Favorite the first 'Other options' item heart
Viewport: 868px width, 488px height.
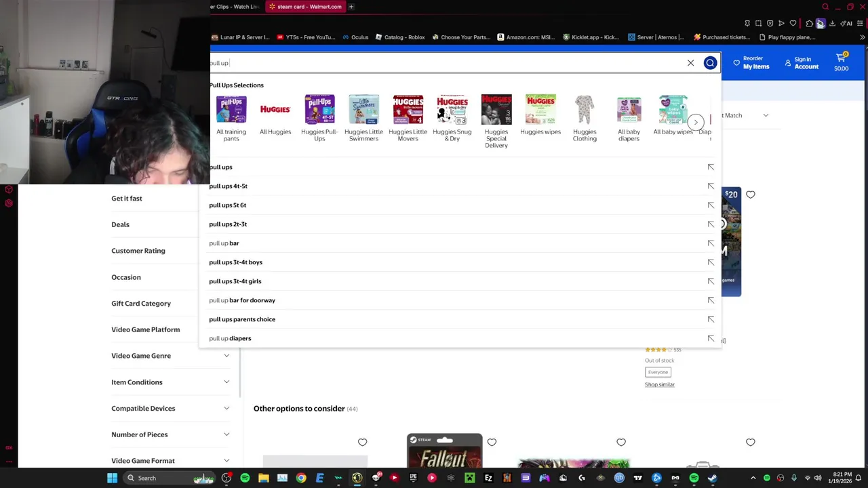[x=362, y=442]
